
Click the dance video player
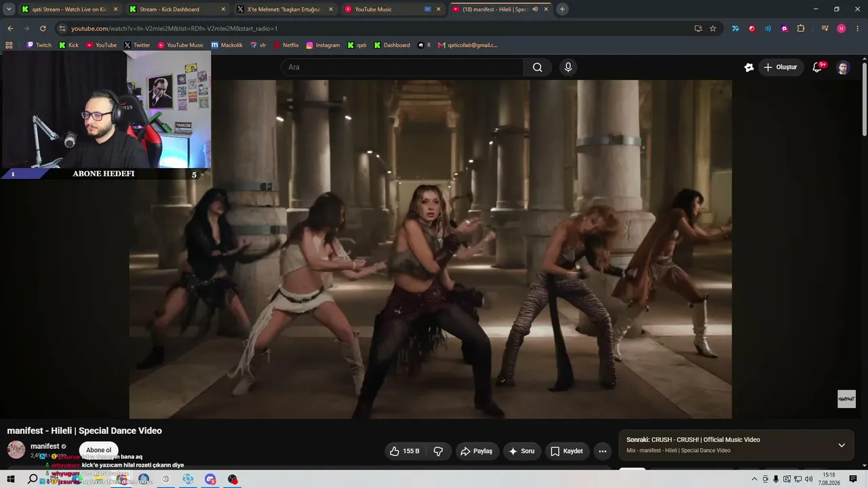[431, 249]
